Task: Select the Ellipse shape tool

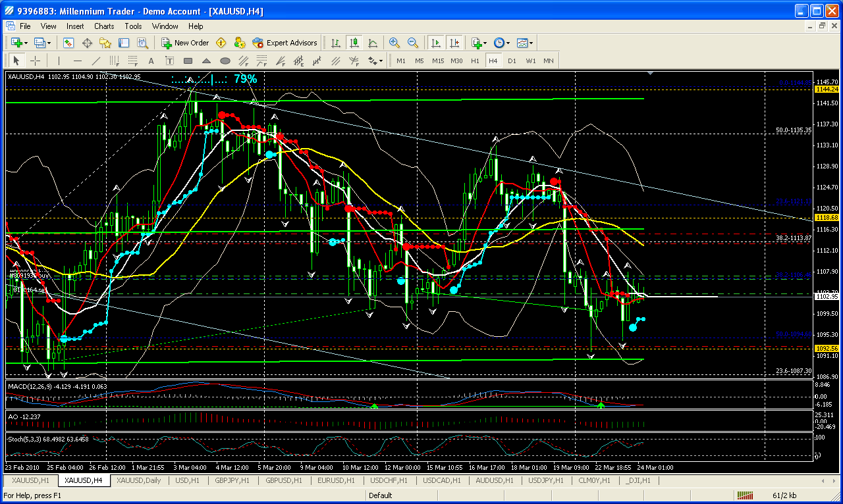Action: tap(225, 61)
